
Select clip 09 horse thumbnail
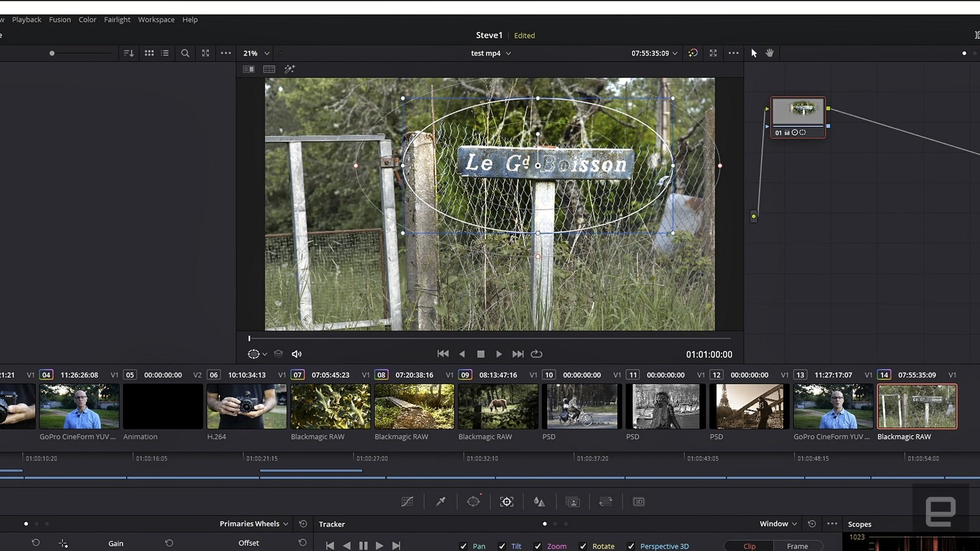coord(498,406)
